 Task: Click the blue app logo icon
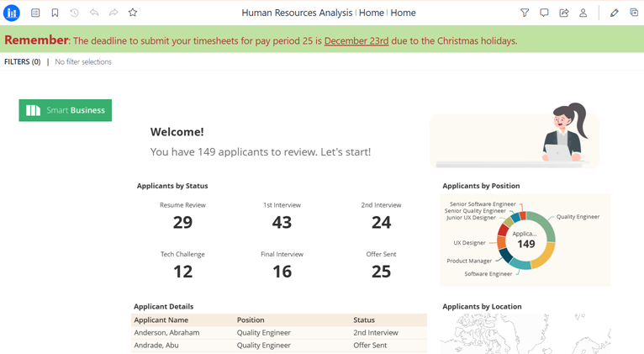pyautogui.click(x=12, y=13)
